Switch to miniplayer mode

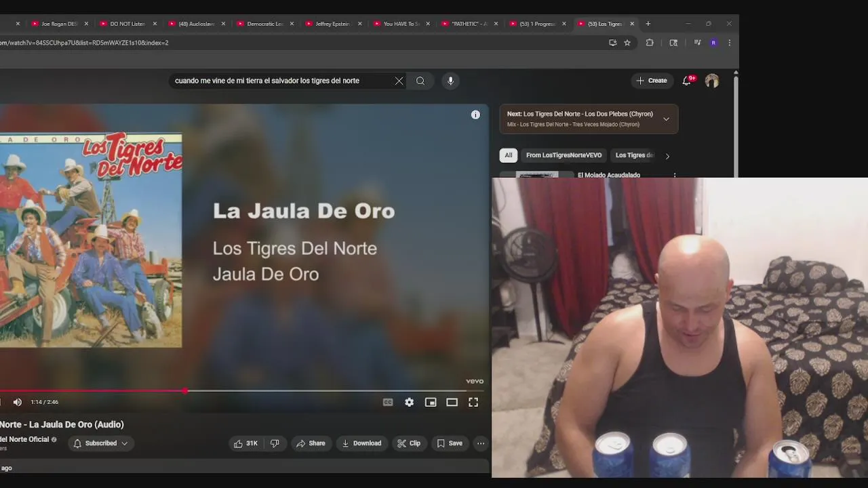(x=431, y=402)
